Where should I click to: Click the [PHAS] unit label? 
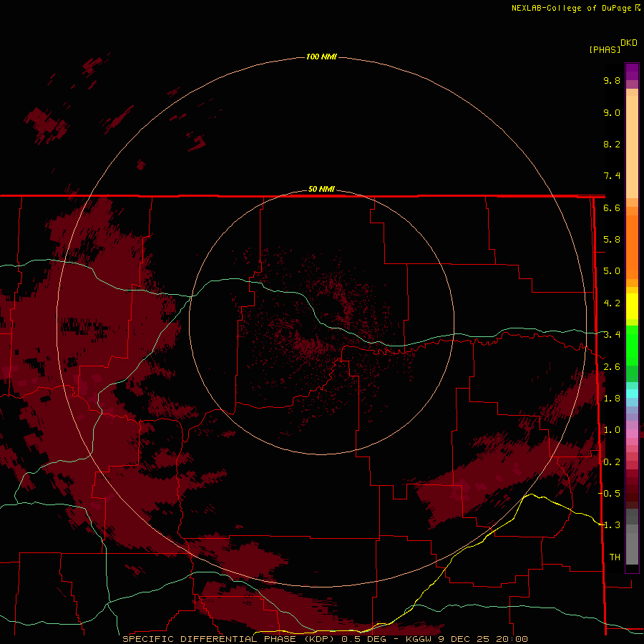tap(605, 50)
